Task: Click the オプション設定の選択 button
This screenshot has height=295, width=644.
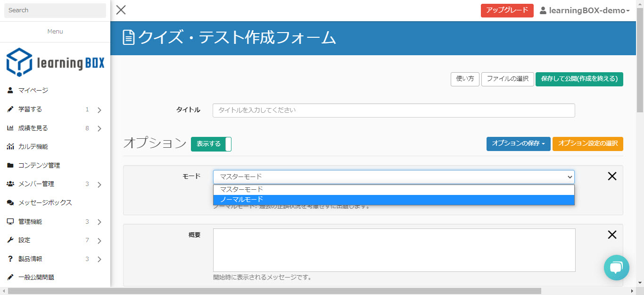Action: [588, 143]
